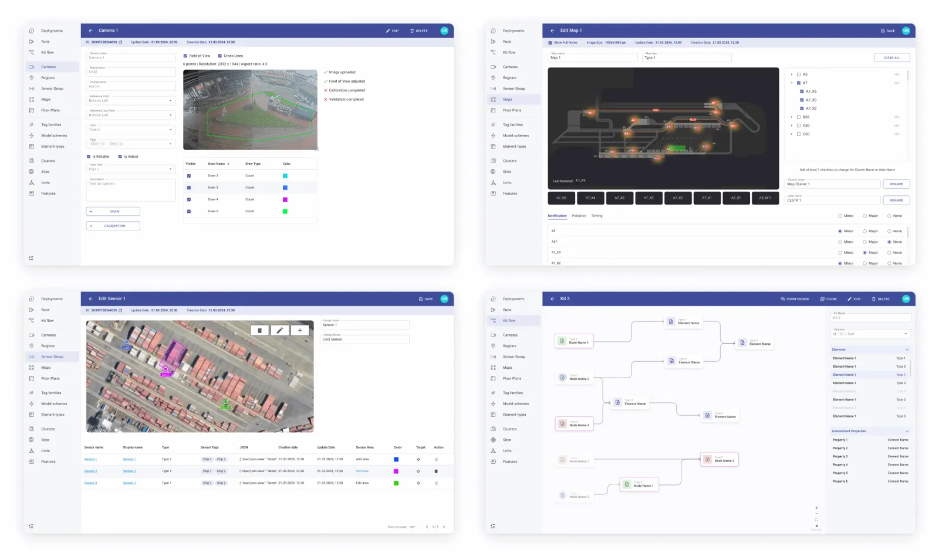Click Description text area in Camera 1
Screen dimensions: 939x560
(131, 190)
